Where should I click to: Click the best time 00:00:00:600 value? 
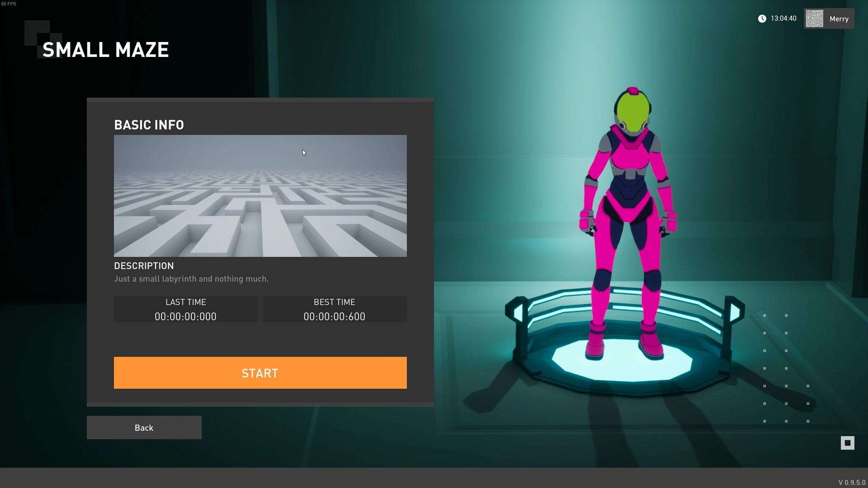click(335, 316)
